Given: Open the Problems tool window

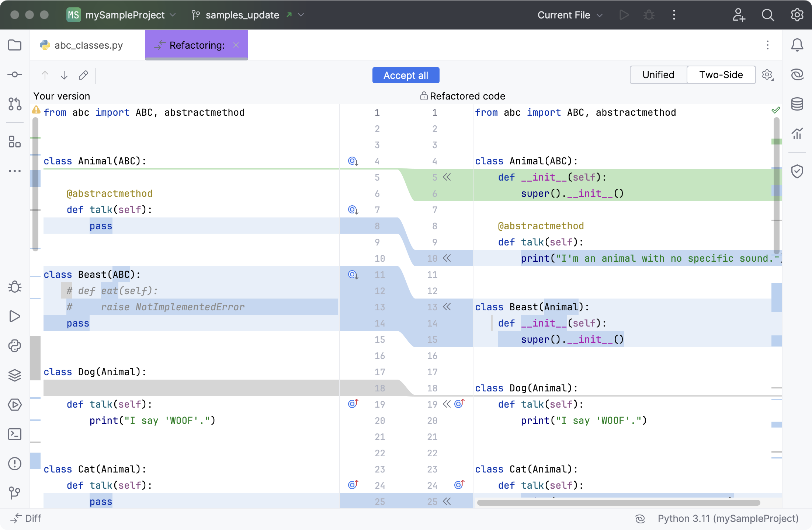Looking at the screenshot, I should point(15,464).
